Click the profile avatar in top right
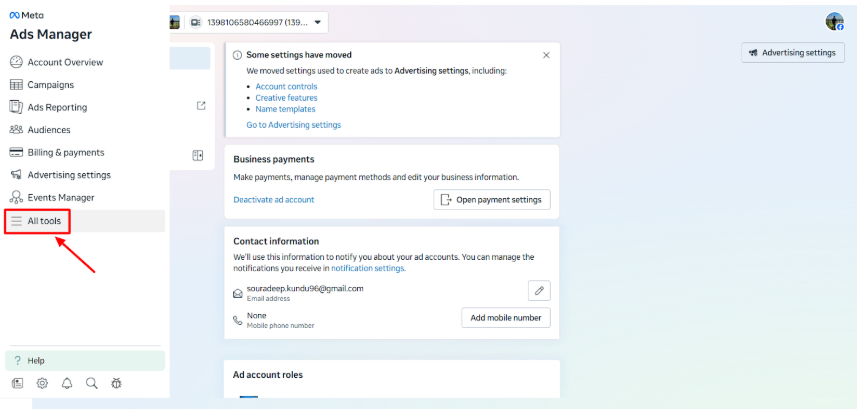The height and width of the screenshot is (409, 857). click(x=834, y=22)
